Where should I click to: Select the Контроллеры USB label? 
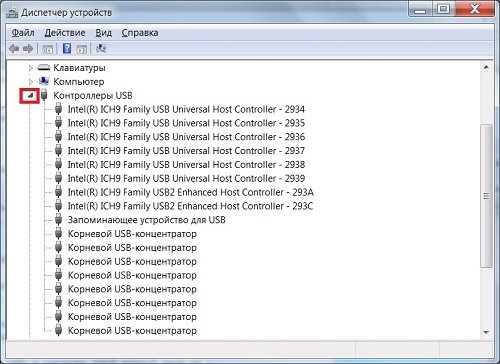(x=93, y=95)
